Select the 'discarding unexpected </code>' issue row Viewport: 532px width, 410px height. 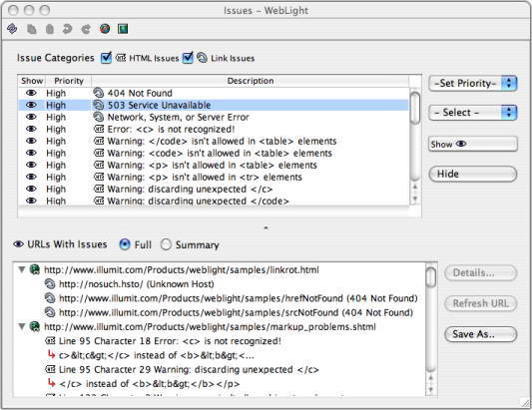click(x=214, y=201)
